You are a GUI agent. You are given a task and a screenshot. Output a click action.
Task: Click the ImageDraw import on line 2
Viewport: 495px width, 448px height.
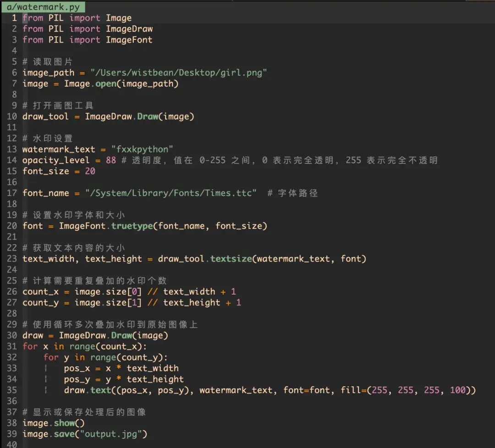[129, 28]
